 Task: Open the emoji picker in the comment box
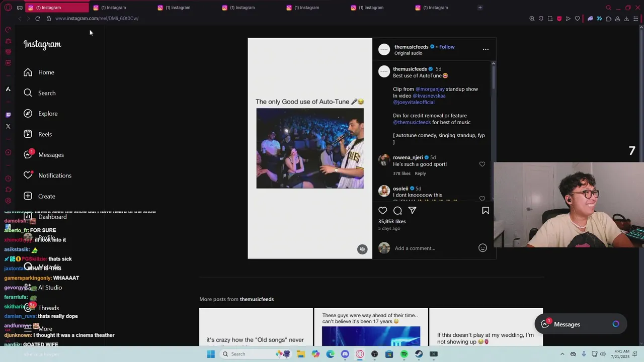(482, 248)
